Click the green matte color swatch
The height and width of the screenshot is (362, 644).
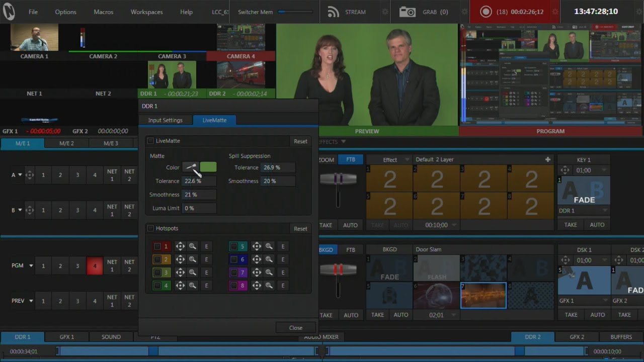208,167
